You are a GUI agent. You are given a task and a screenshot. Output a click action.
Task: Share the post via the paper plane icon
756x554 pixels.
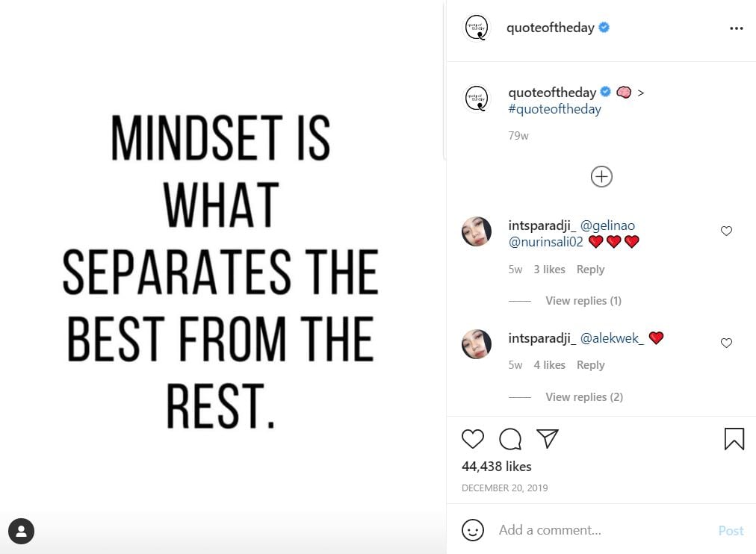click(548, 439)
